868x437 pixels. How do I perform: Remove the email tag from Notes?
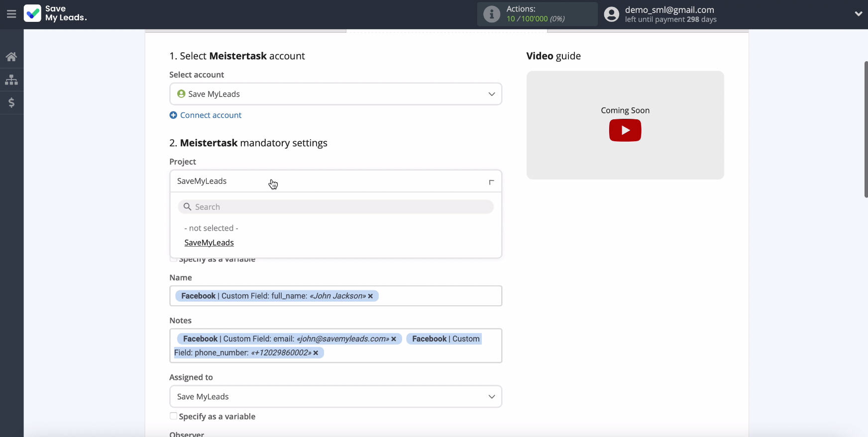[x=394, y=339]
